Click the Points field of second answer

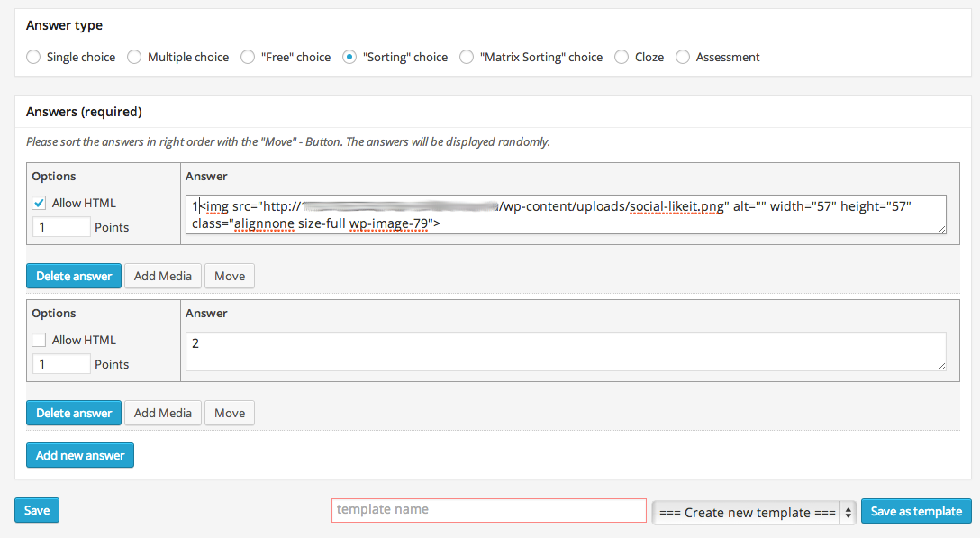61,364
